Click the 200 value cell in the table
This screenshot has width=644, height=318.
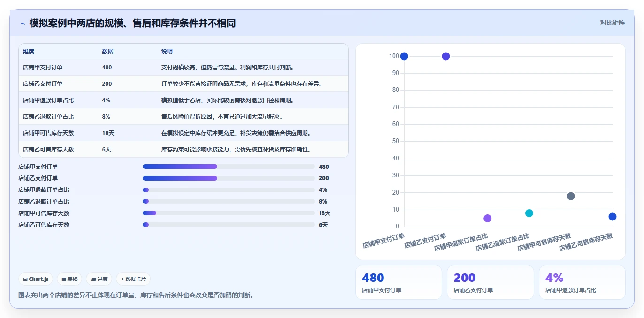107,84
